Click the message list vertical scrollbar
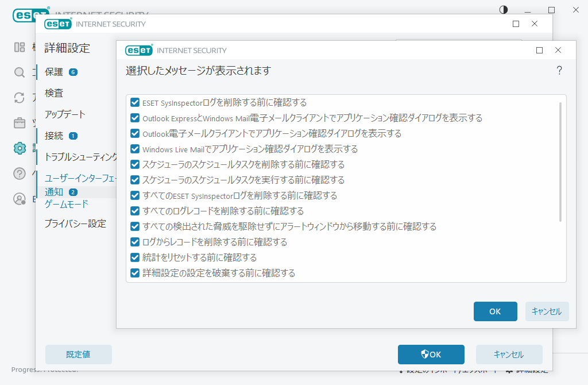The image size is (588, 385). pos(560,161)
